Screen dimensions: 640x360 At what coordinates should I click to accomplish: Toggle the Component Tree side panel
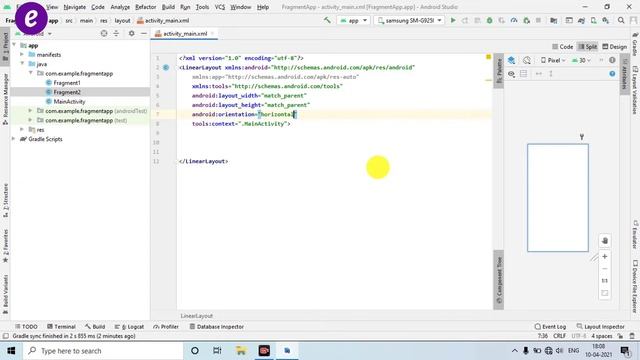pos(498,280)
